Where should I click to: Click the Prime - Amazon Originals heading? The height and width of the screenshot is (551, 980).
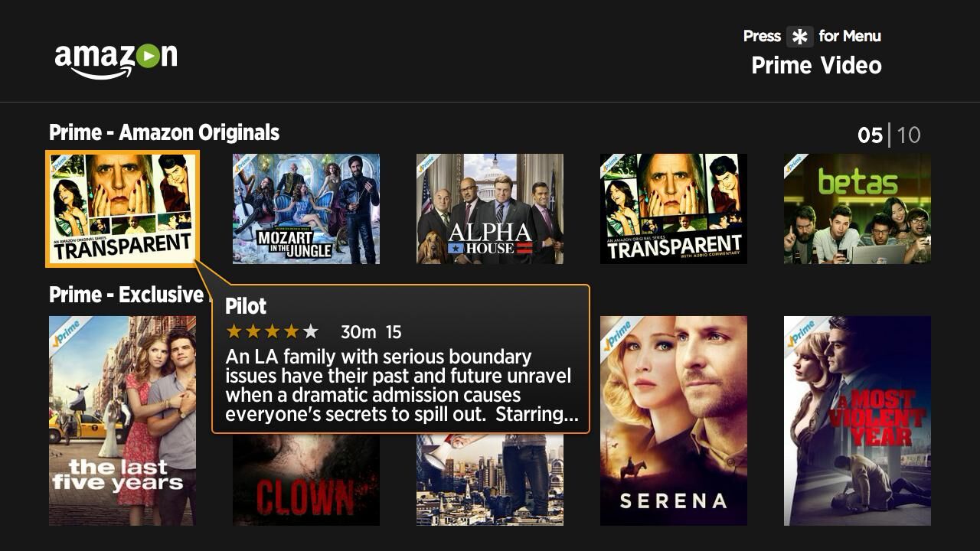click(x=164, y=132)
